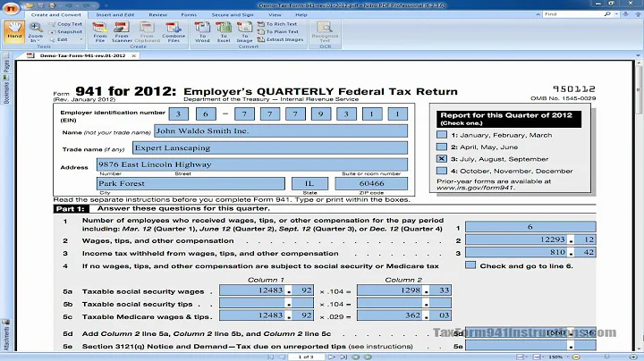Open the Attachments side panel
This screenshot has height=361, width=644.
(6, 336)
